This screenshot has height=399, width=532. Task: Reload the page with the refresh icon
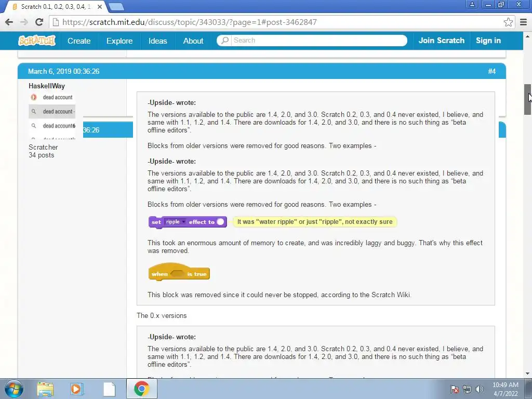(39, 22)
